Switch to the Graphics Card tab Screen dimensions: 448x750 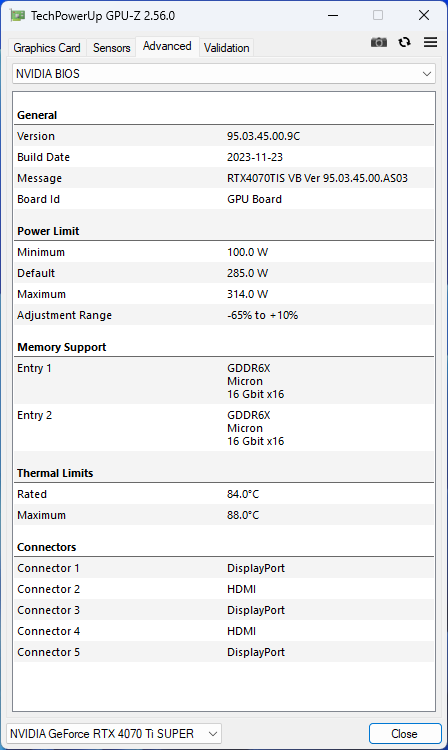(x=47, y=48)
